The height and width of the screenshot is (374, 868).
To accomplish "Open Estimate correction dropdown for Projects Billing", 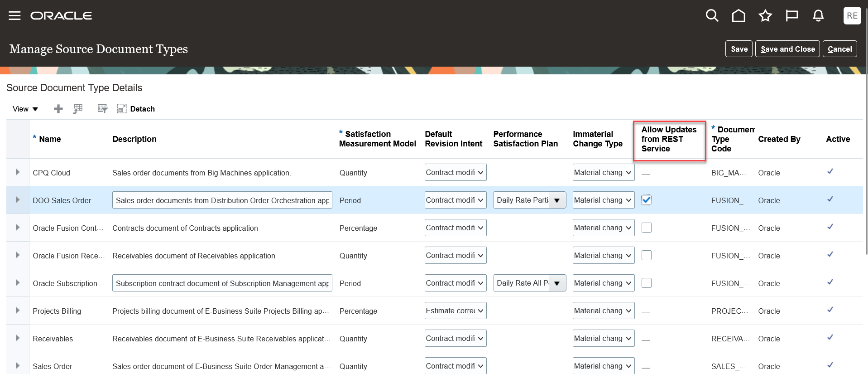I will (x=456, y=311).
